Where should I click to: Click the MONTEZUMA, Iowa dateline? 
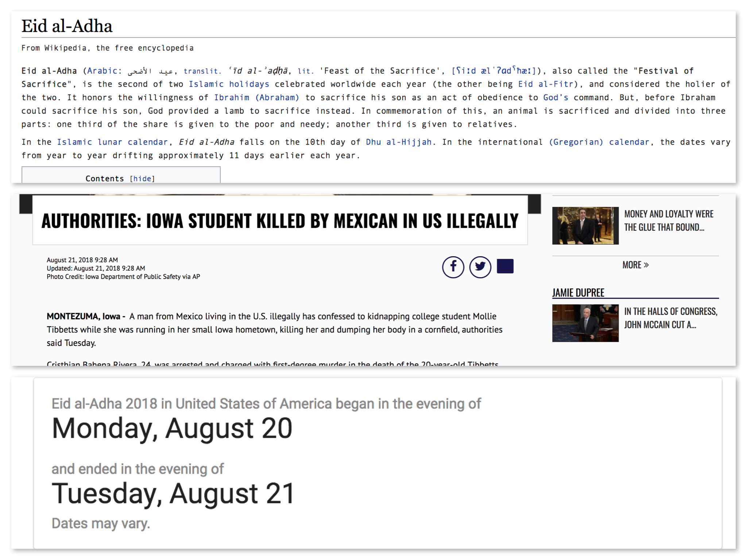tap(86, 316)
